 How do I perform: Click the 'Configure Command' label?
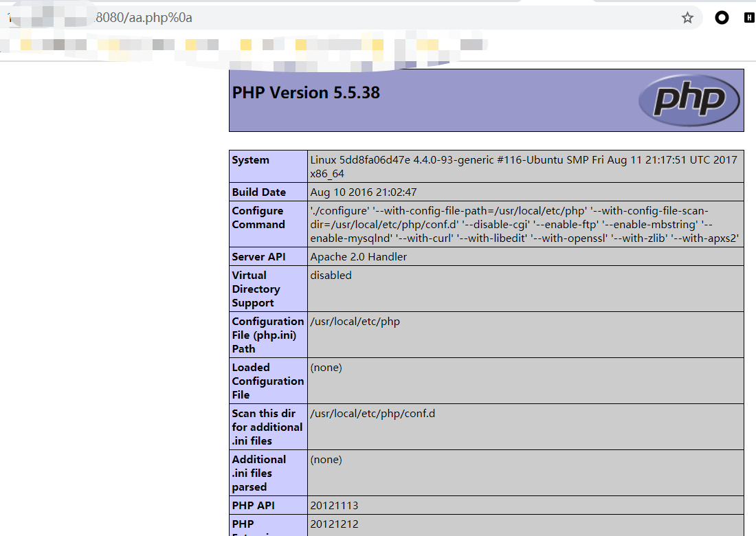(x=258, y=217)
